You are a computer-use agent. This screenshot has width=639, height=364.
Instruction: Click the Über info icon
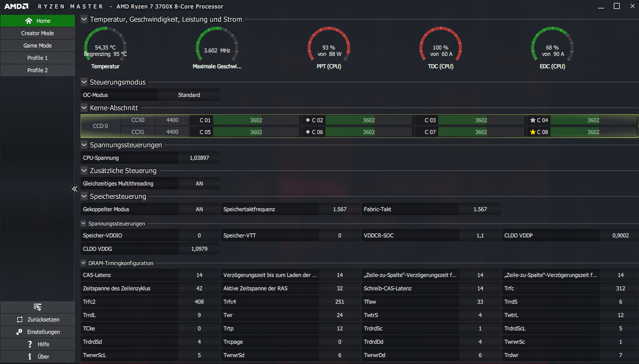click(x=30, y=357)
